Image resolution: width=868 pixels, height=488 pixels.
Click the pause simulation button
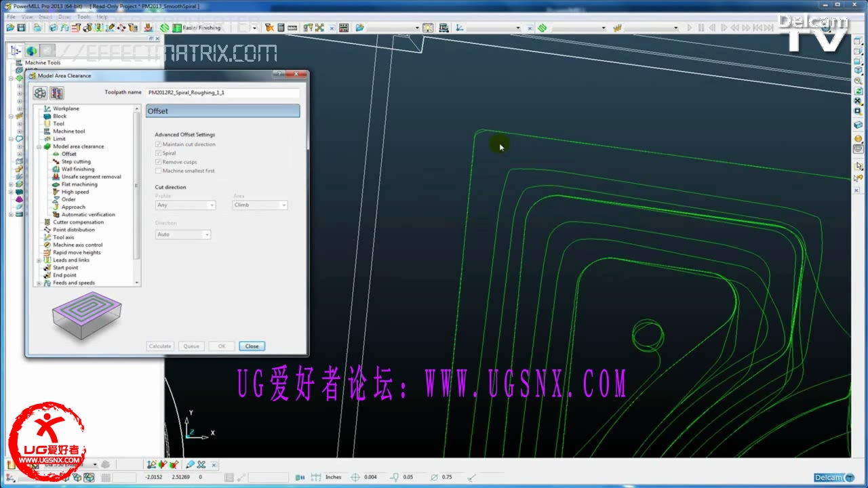point(701,28)
